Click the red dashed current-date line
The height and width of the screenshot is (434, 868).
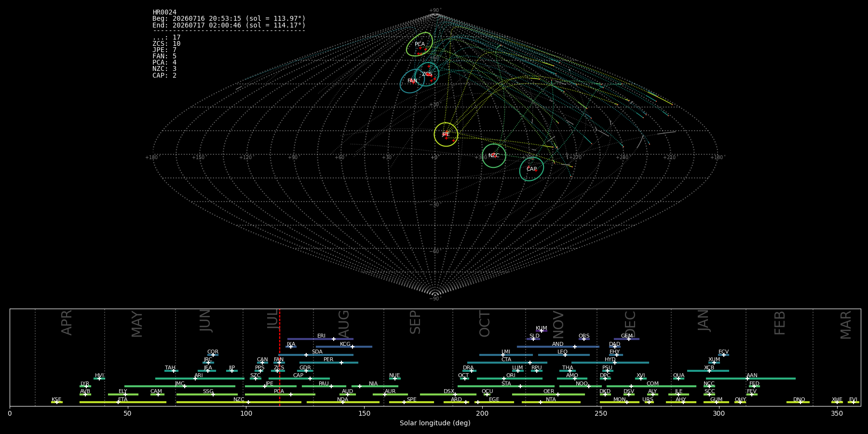point(280,357)
